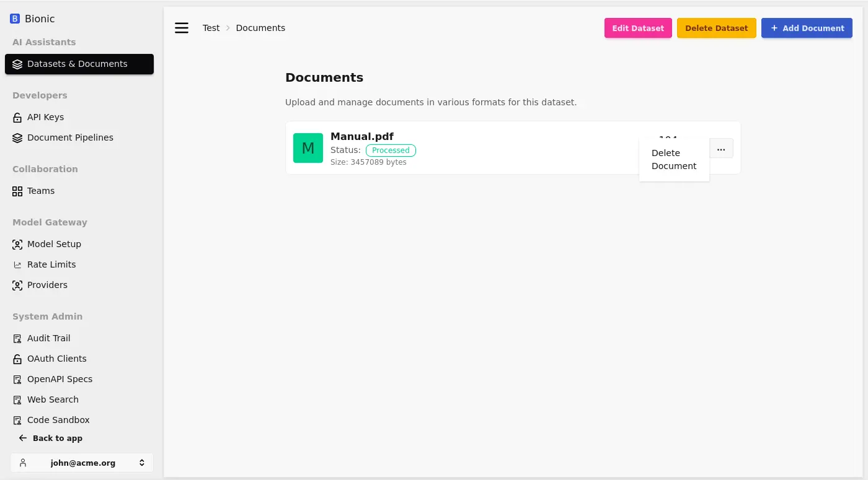868x480 pixels.
Task: Go to Providers in sidebar
Action: [47, 285]
